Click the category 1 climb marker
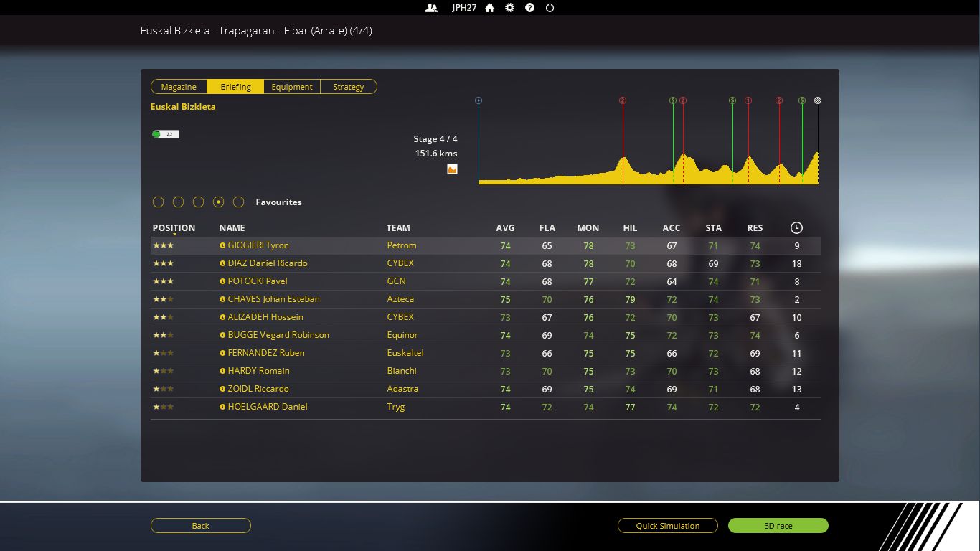The height and width of the screenshot is (551, 980). point(748,101)
